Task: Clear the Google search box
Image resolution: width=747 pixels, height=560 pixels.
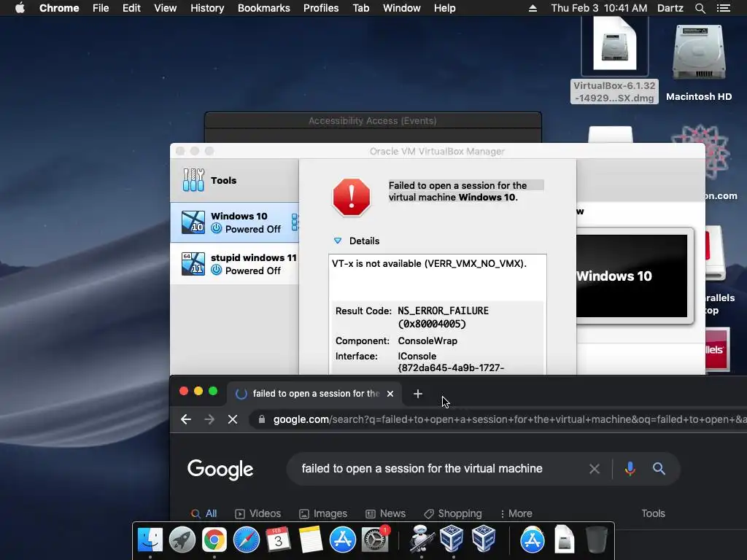Action: click(x=594, y=469)
